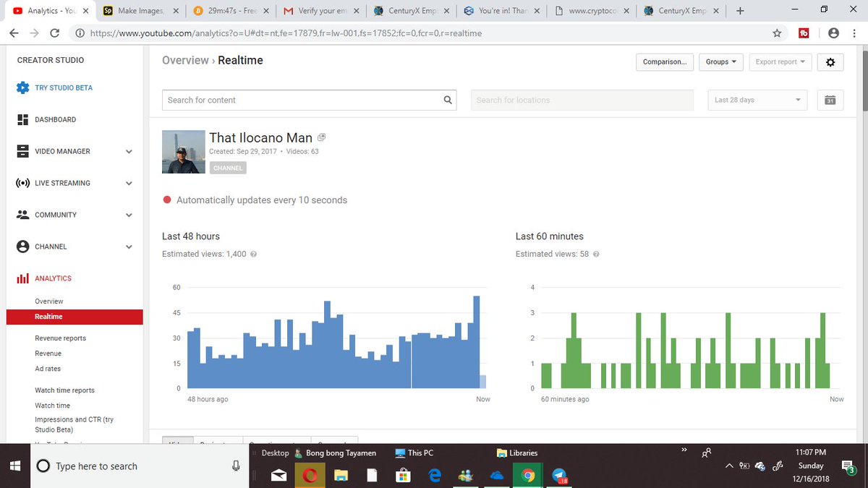The width and height of the screenshot is (868, 488).
Task: Open a new browser tab
Action: [x=739, y=11]
